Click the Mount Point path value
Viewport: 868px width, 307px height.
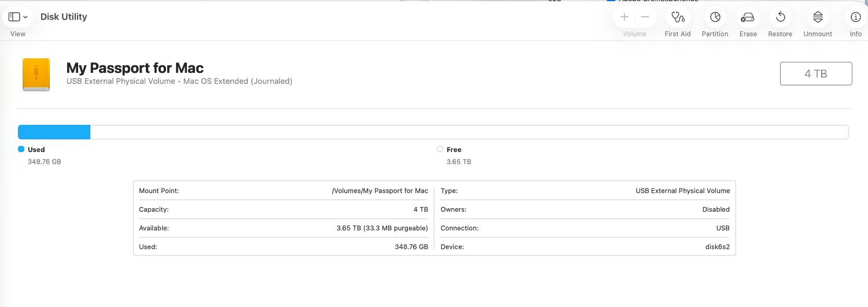[x=380, y=191]
